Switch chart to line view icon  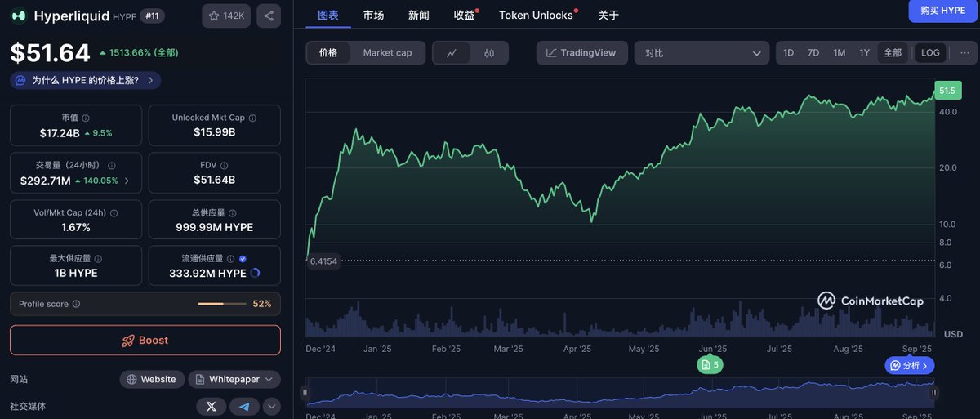[452, 53]
